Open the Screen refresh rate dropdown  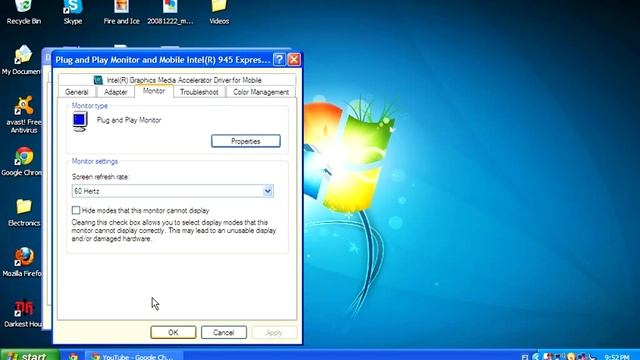[x=268, y=191]
